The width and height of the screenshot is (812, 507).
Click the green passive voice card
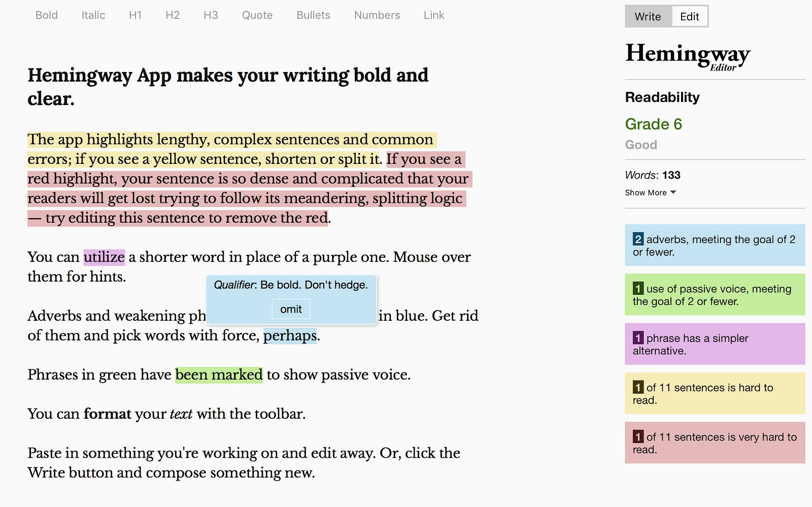(715, 294)
